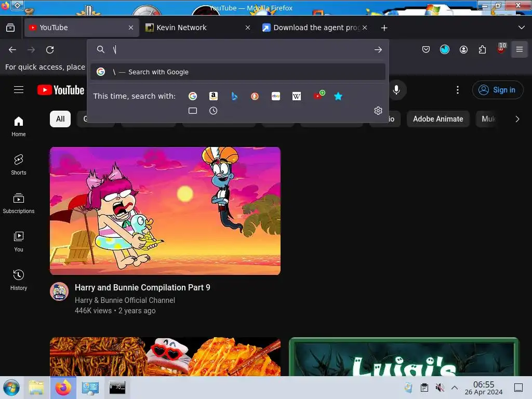The image size is (532, 399).
Task: Search in history clock icon
Action: pos(214,111)
